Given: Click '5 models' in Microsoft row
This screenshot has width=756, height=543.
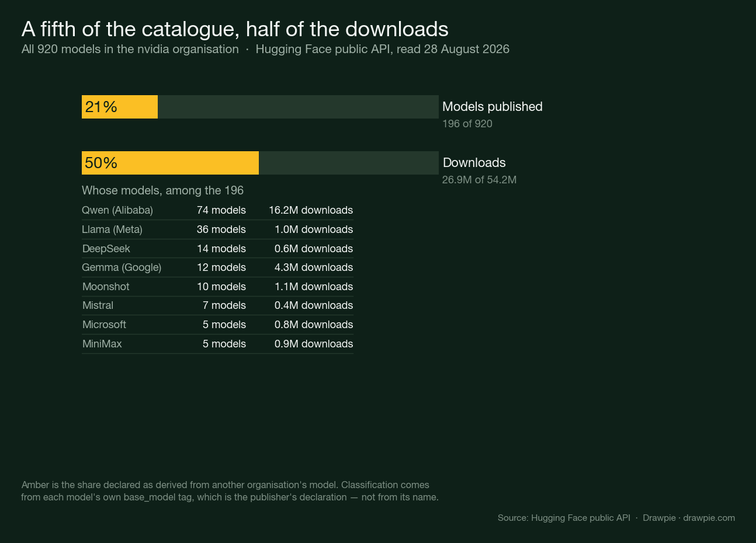Looking at the screenshot, I should (x=224, y=325).
